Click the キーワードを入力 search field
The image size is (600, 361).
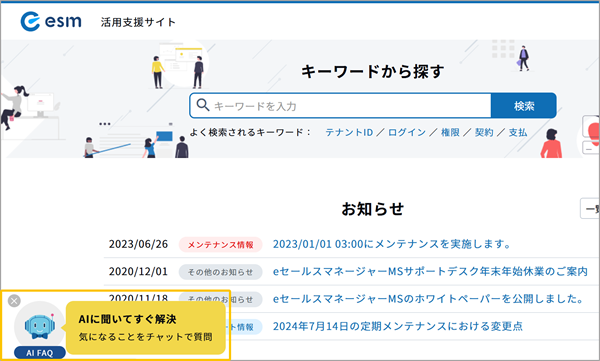pos(341,106)
